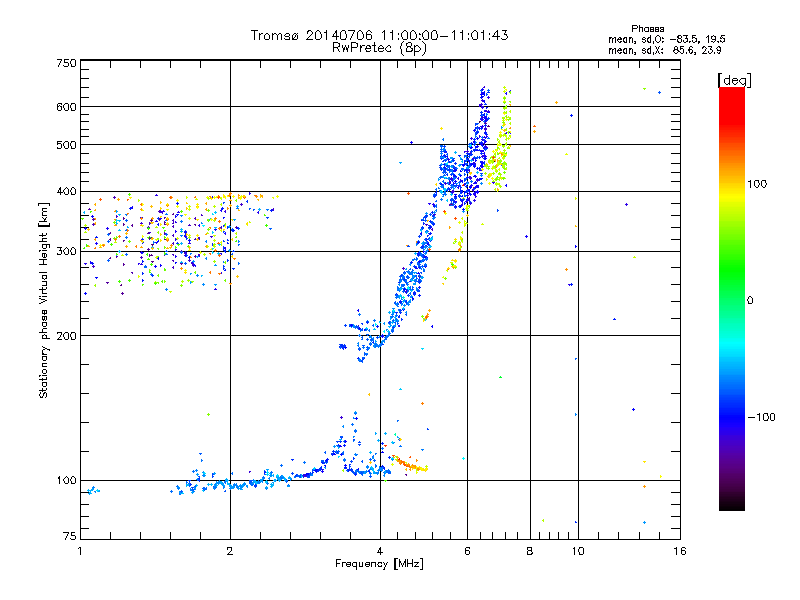Click the y-axis '300' tick label
The image size is (800, 600).
[x=66, y=251]
